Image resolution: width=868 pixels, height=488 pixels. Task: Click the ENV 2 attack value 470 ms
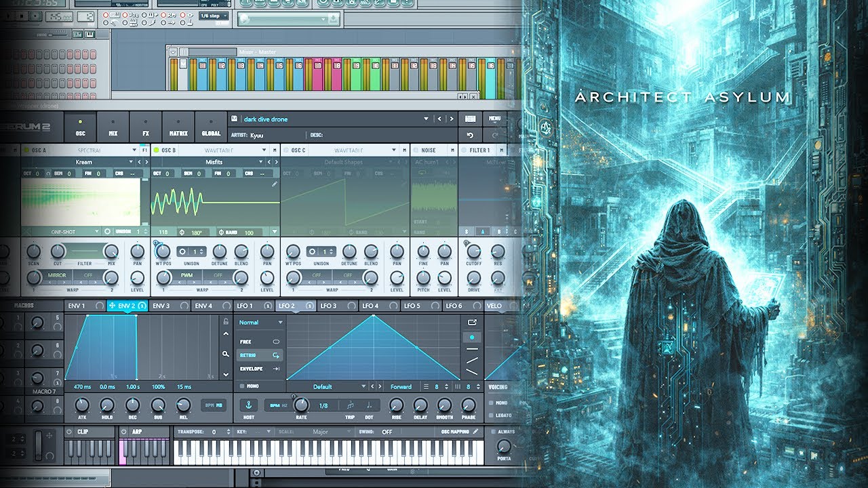click(x=82, y=387)
